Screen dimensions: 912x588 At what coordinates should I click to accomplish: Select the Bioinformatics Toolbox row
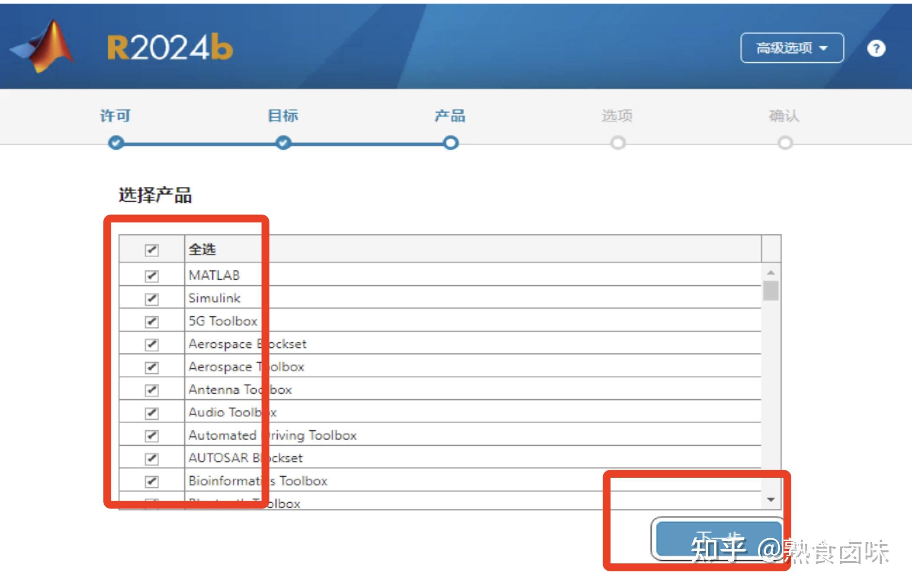[x=257, y=481]
